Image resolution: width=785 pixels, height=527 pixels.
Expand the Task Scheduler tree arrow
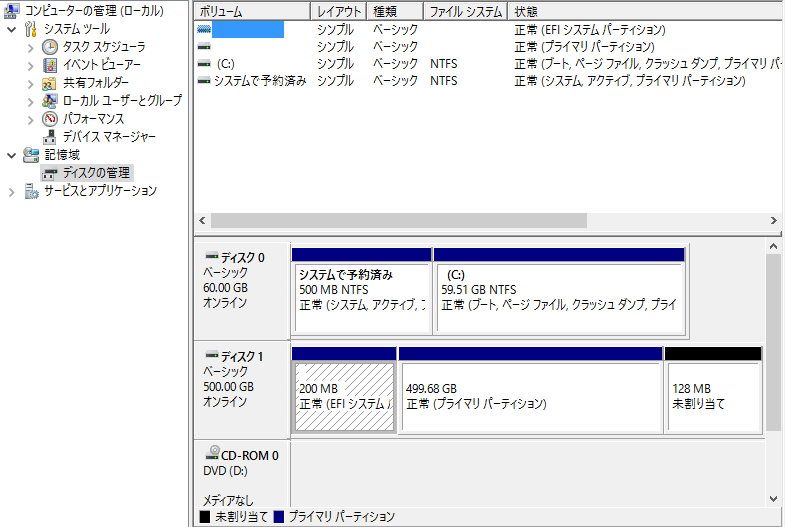pos(30,47)
